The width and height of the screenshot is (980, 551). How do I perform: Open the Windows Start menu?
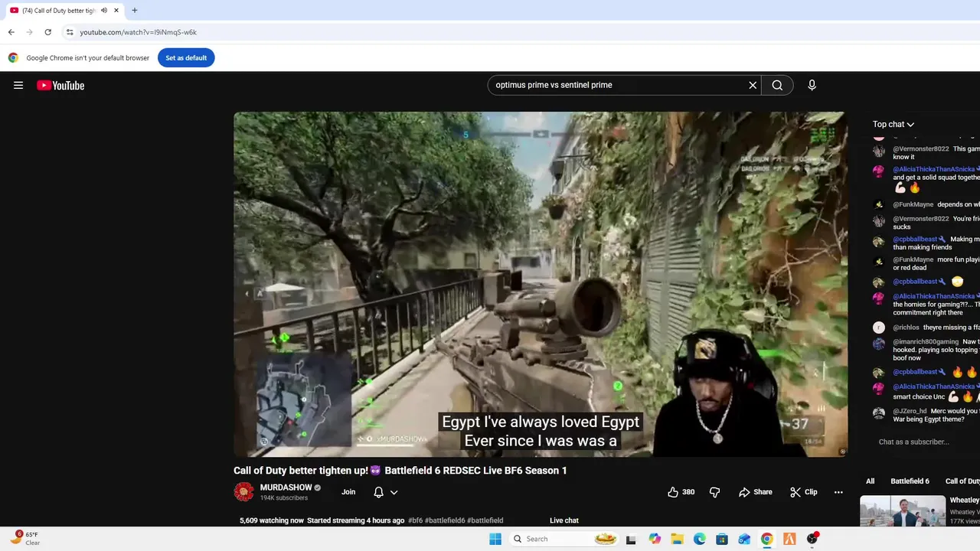pos(495,539)
